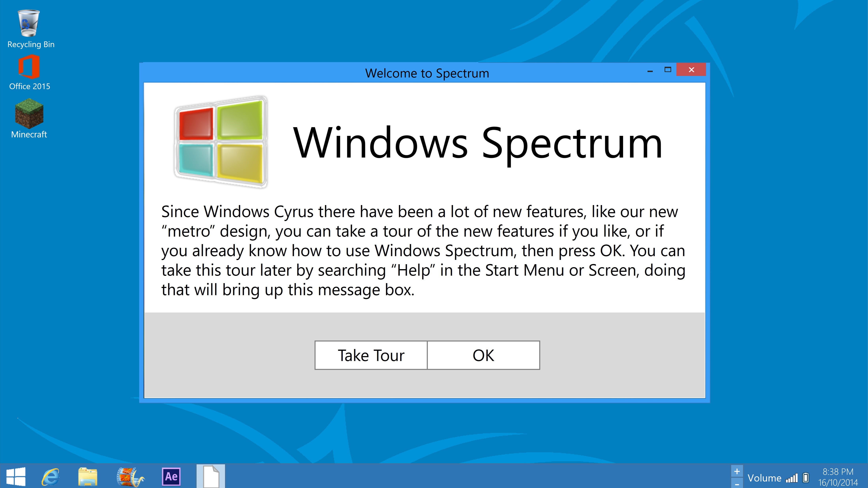The image size is (868, 488).
Task: Decrease volume with the minus button
Action: 737,484
